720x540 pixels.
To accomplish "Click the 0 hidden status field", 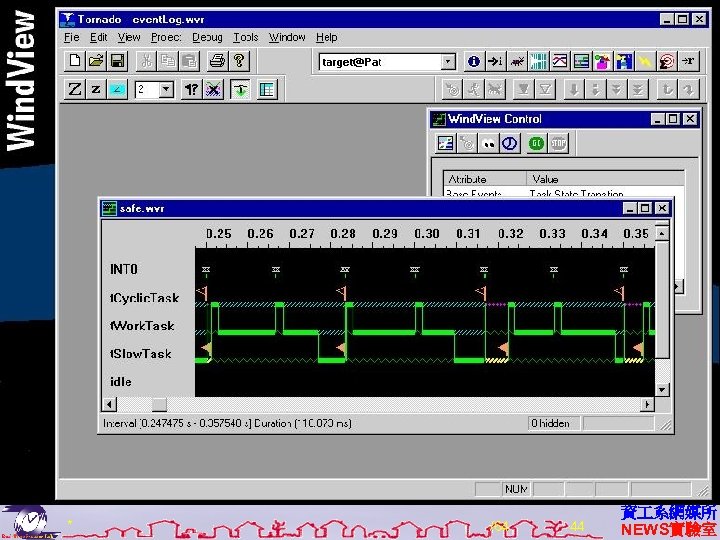I will (x=553, y=423).
